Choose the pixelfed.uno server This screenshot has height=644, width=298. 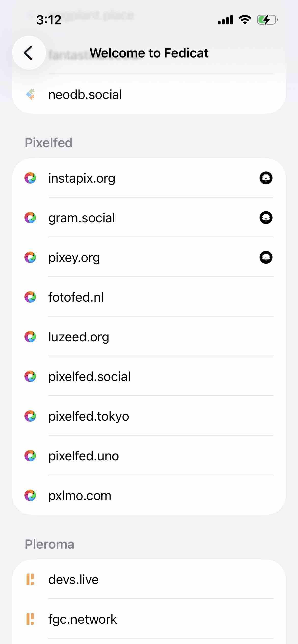84,456
